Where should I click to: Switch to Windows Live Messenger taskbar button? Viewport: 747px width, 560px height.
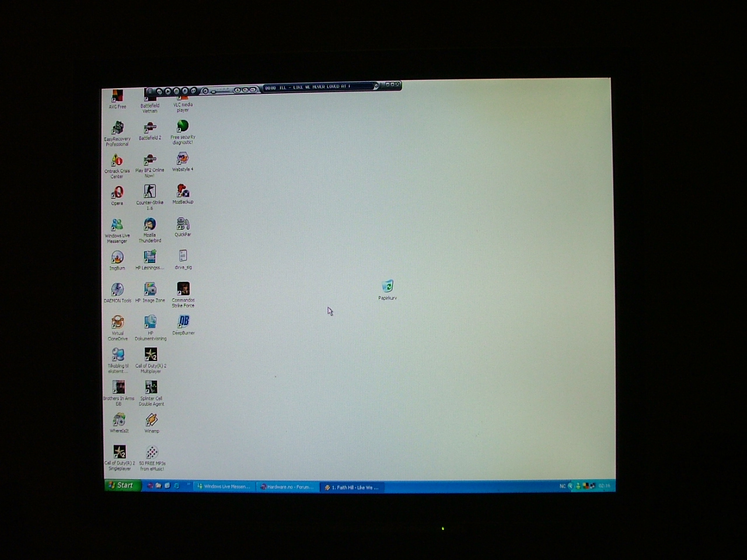224,487
